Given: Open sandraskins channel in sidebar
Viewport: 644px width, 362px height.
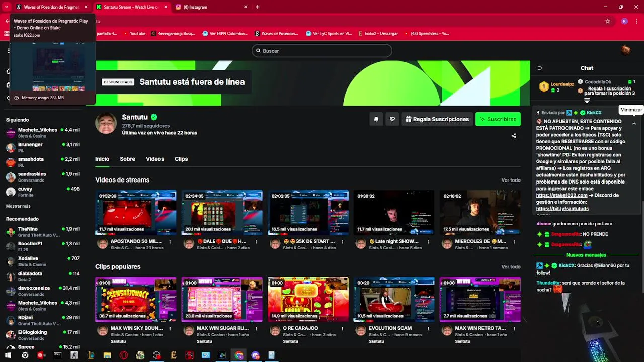Looking at the screenshot, I should click(43, 177).
